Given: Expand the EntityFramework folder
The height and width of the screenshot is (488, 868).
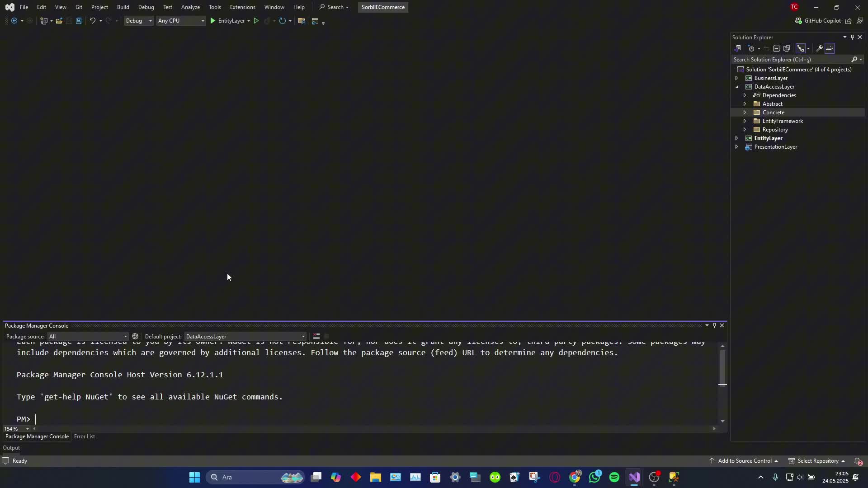Looking at the screenshot, I should click(745, 121).
